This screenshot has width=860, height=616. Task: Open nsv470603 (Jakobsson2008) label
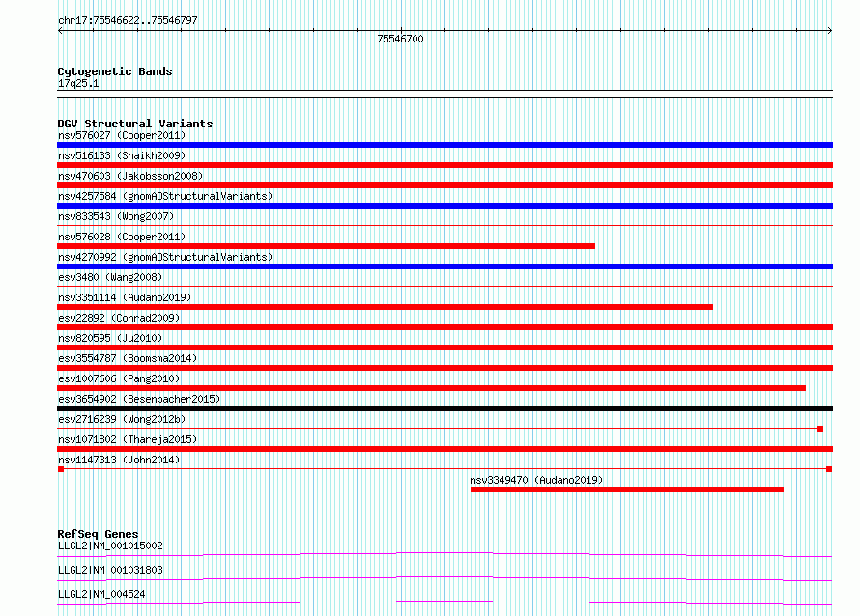(130, 176)
